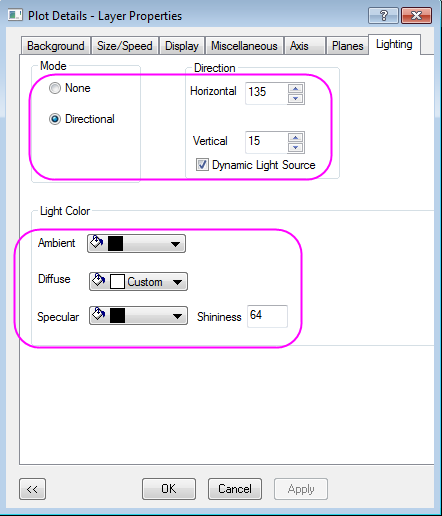Viewport: 442px width, 516px height.
Task: Open the Miscellaneous tab
Action: [244, 46]
